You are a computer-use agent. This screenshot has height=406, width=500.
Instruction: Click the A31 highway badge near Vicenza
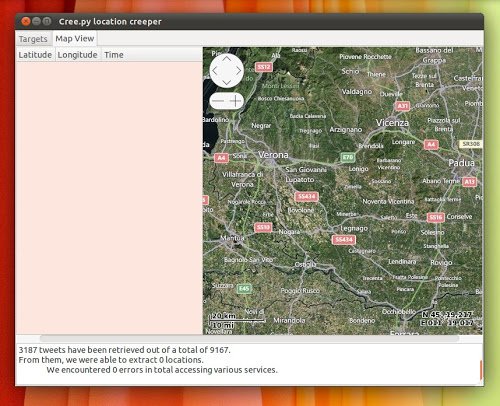click(x=402, y=106)
